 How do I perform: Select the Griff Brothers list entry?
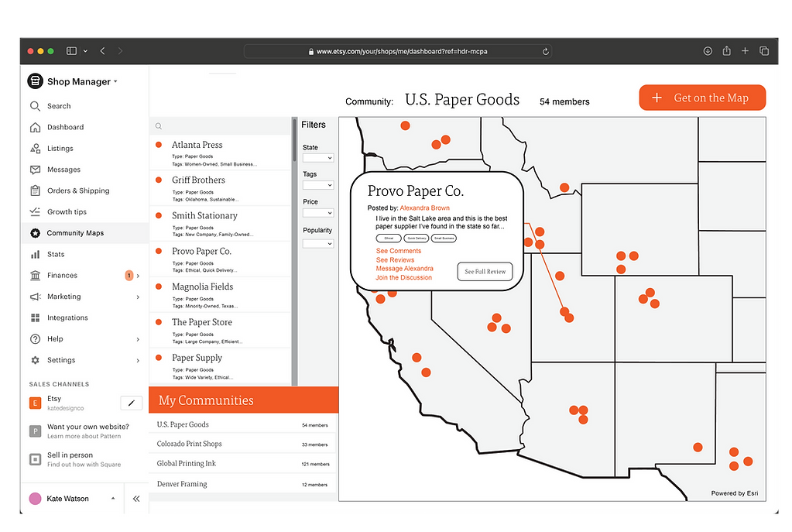pos(220,188)
